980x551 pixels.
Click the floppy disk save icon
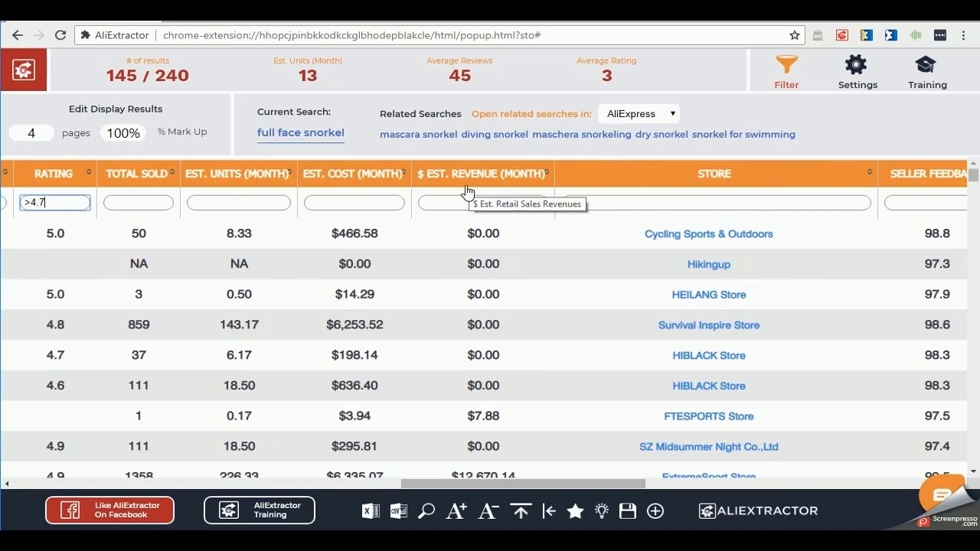pyautogui.click(x=628, y=511)
